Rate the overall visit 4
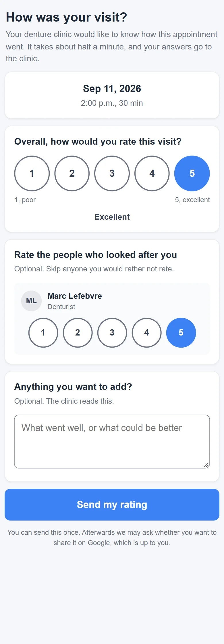This screenshot has width=224, height=644. pyautogui.click(x=152, y=173)
